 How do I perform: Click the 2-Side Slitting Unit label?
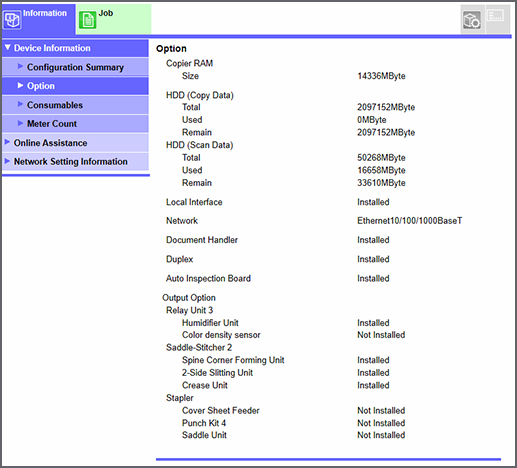tap(217, 373)
